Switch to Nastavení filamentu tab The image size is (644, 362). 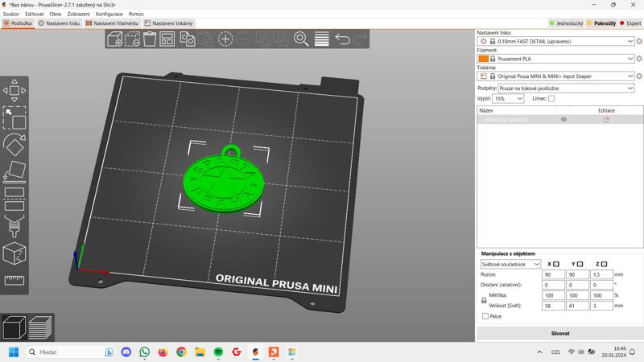[112, 23]
